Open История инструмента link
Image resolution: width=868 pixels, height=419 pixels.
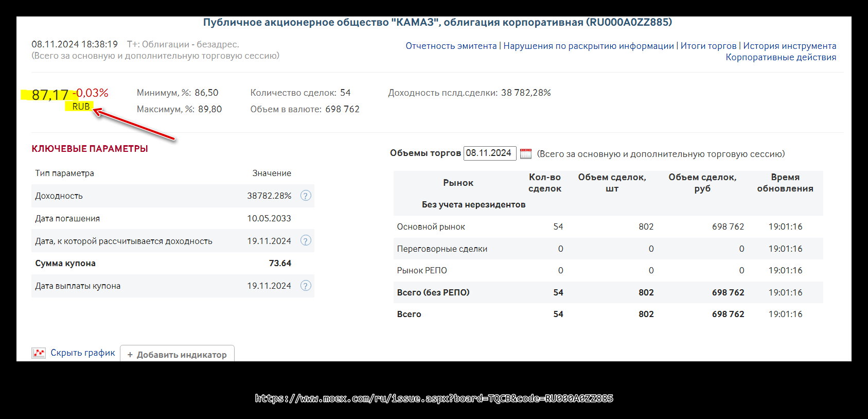(790, 46)
